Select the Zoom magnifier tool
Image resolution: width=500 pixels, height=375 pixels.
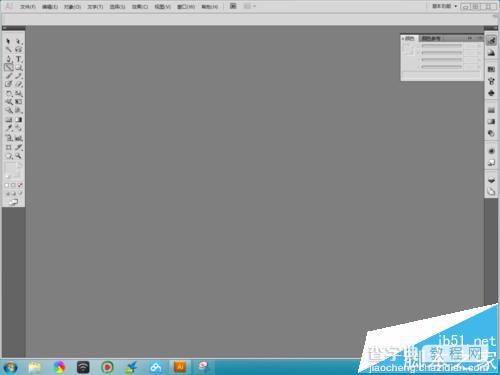point(19,156)
